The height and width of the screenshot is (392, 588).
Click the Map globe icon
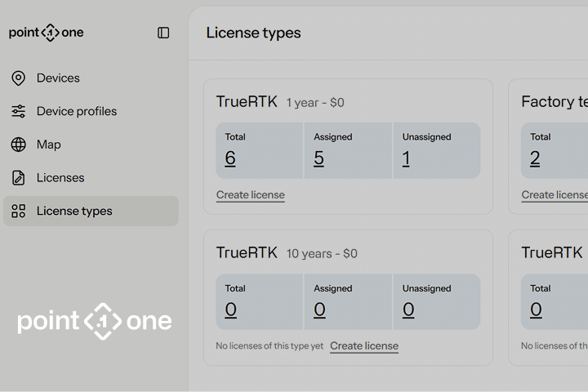(x=18, y=145)
